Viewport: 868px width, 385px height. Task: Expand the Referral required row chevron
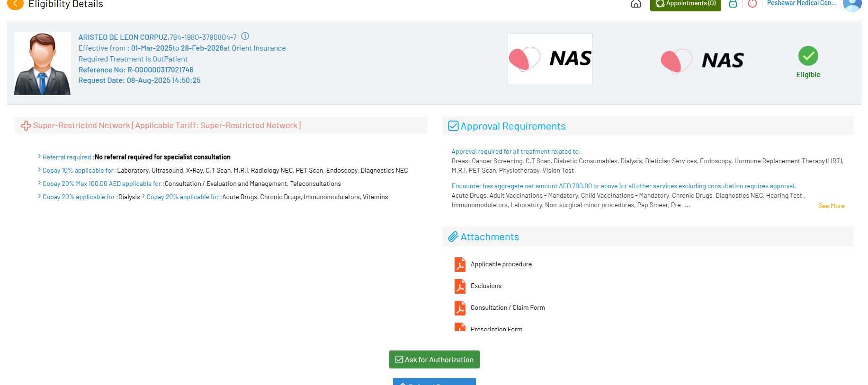click(x=39, y=157)
